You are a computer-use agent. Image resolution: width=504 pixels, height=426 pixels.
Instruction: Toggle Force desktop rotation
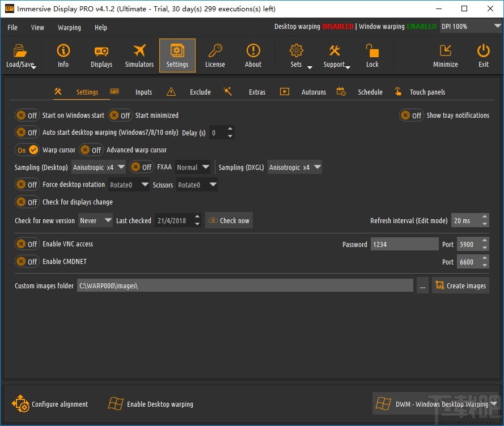click(27, 185)
